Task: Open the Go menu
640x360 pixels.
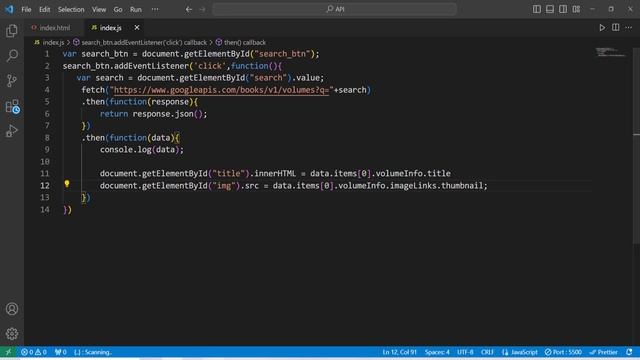Action: click(x=118, y=9)
